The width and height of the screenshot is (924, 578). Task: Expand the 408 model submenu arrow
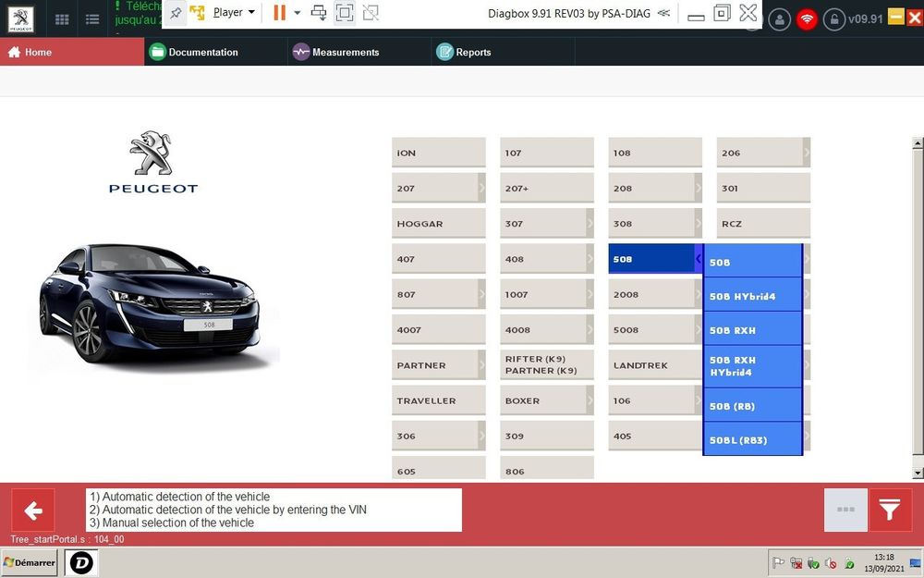pyautogui.click(x=590, y=259)
